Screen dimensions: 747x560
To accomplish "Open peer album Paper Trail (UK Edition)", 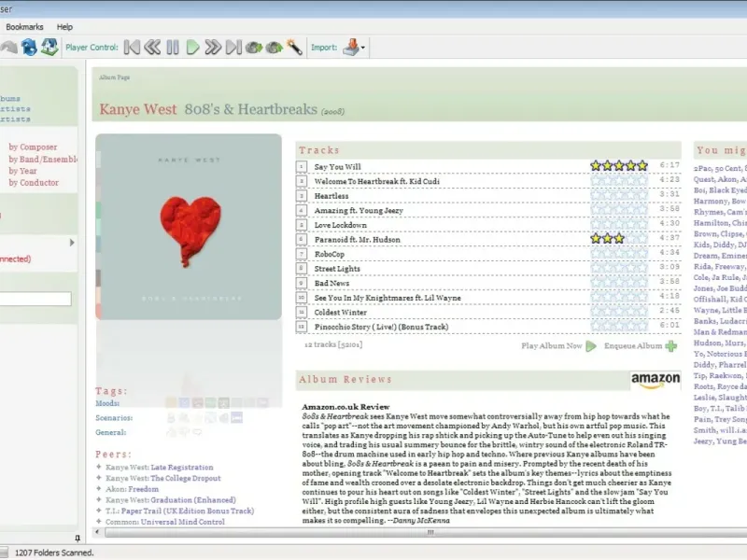I will (x=188, y=511).
